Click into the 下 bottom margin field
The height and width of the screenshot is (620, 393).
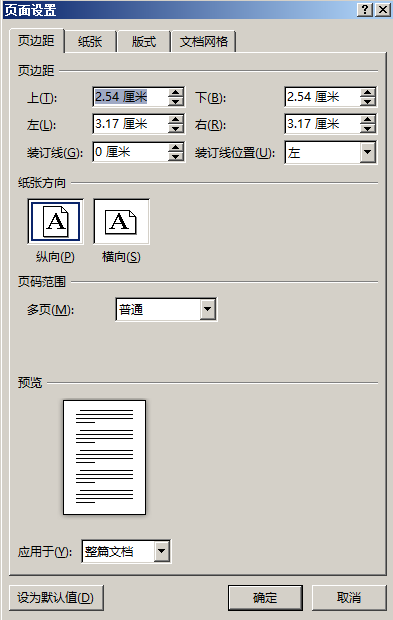pos(323,97)
